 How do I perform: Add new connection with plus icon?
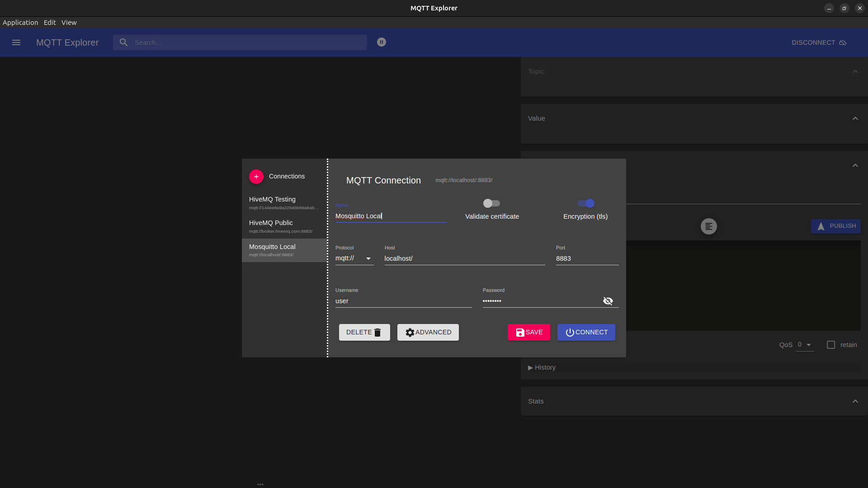click(x=256, y=177)
